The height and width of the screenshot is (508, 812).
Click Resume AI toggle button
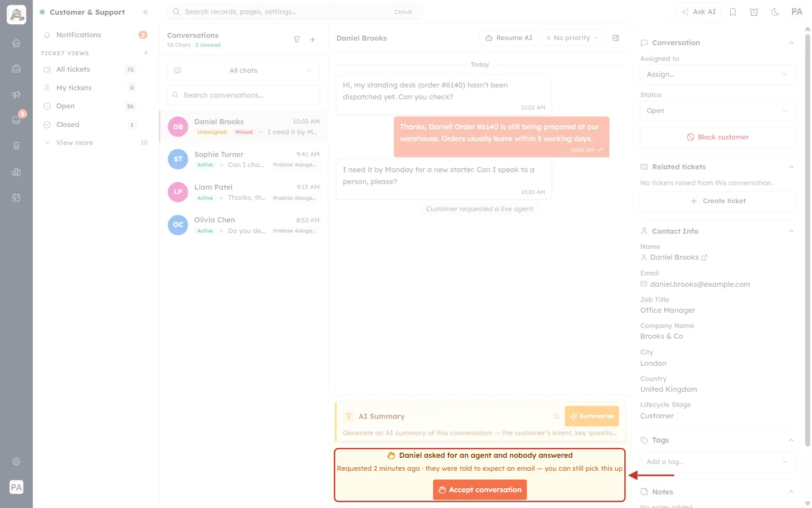pos(509,38)
